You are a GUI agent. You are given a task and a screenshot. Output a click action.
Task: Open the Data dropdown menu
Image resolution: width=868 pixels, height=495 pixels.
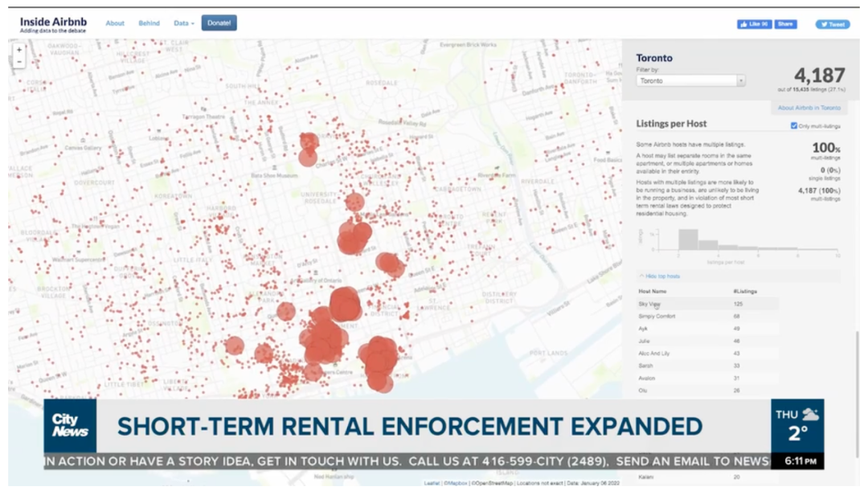[x=184, y=23]
